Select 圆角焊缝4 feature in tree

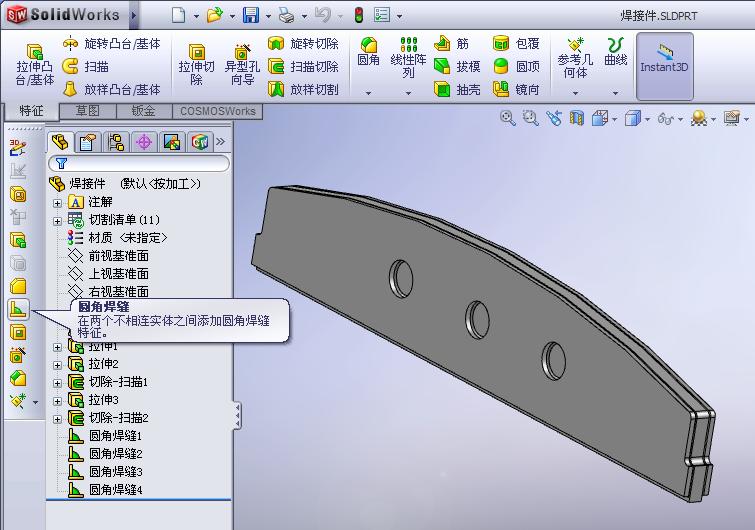coord(105,490)
